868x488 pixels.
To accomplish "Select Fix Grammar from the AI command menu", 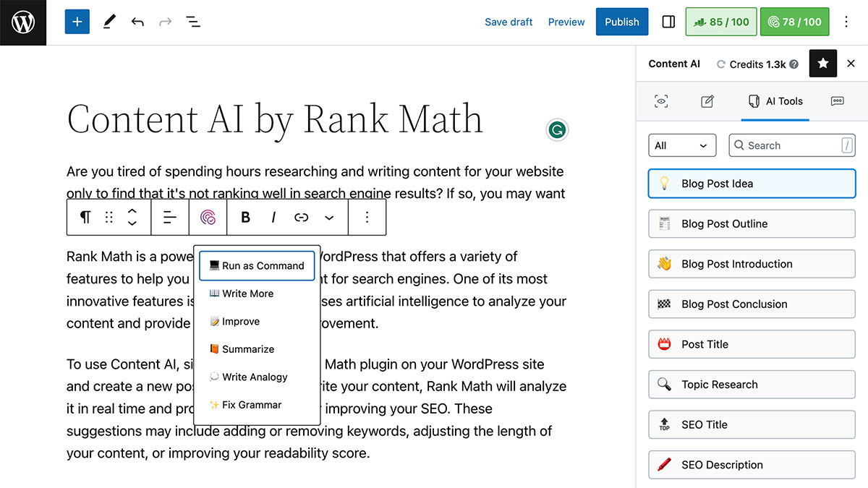I will click(252, 405).
